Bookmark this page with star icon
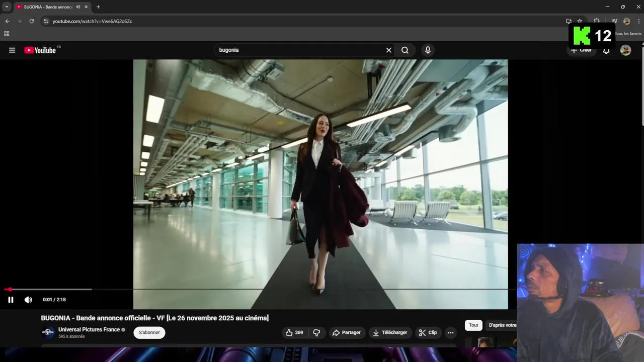This screenshot has height=362, width=644. [580, 21]
